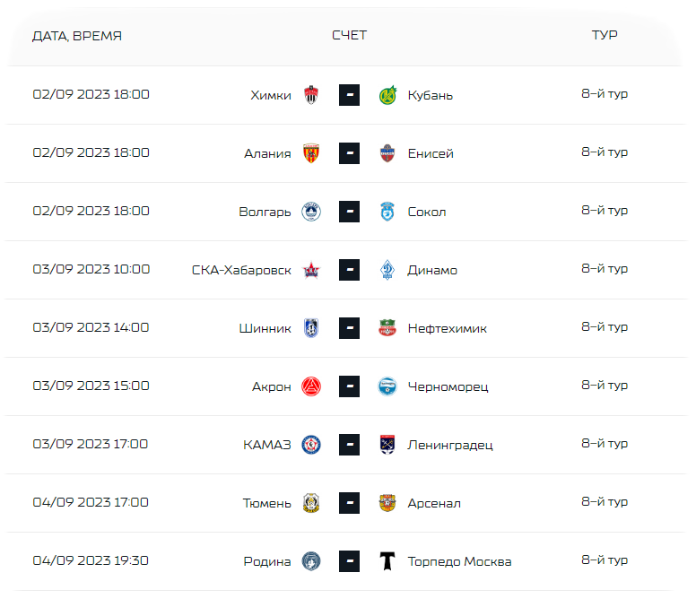Screen dimensions: 696x616
Task: Click the Акрон red circle logo
Action: (x=311, y=386)
